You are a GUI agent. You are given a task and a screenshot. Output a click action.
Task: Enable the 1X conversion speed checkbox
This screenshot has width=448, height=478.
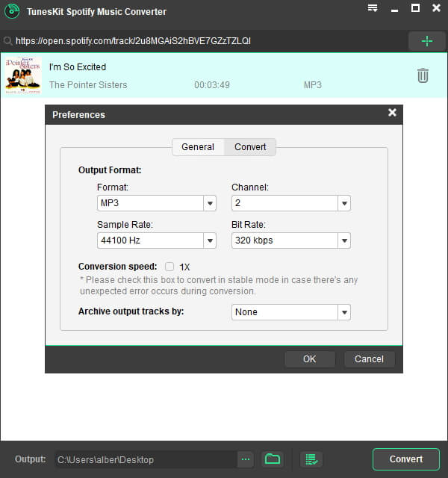click(x=169, y=267)
